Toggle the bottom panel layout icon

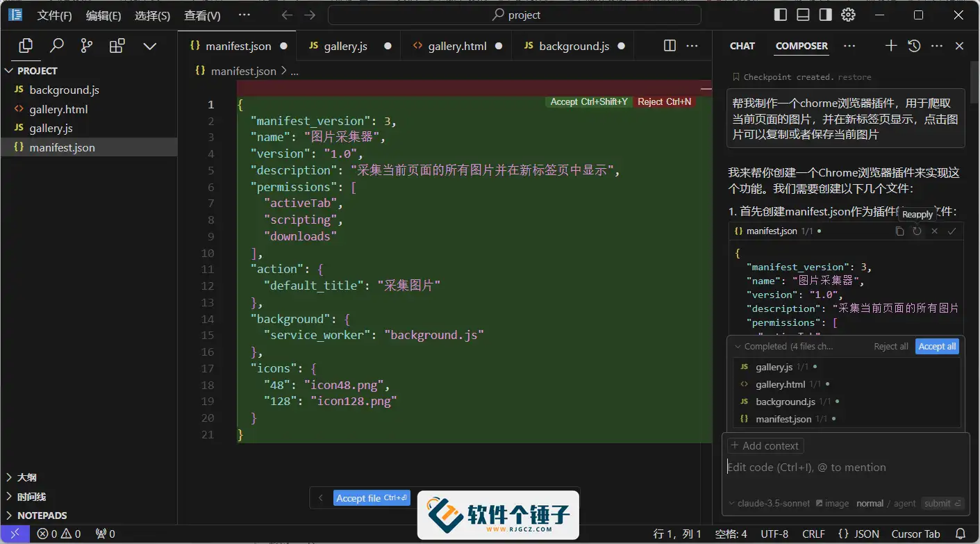(803, 15)
